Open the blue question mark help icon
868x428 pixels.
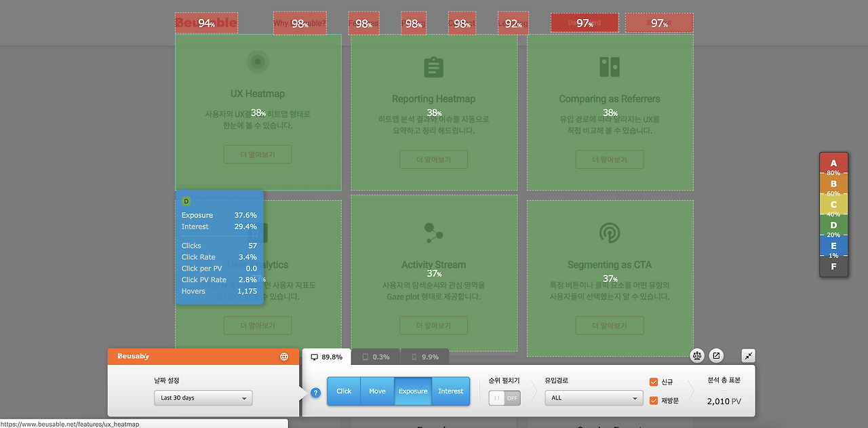tap(315, 393)
